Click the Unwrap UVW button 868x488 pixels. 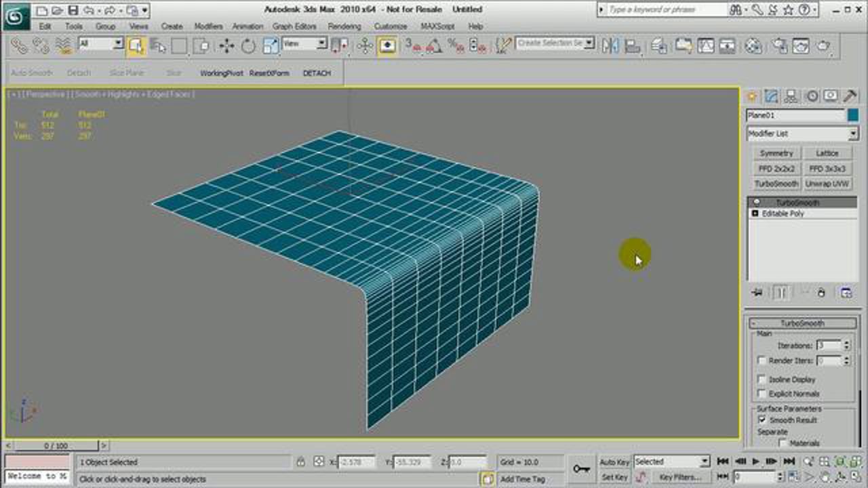point(827,184)
